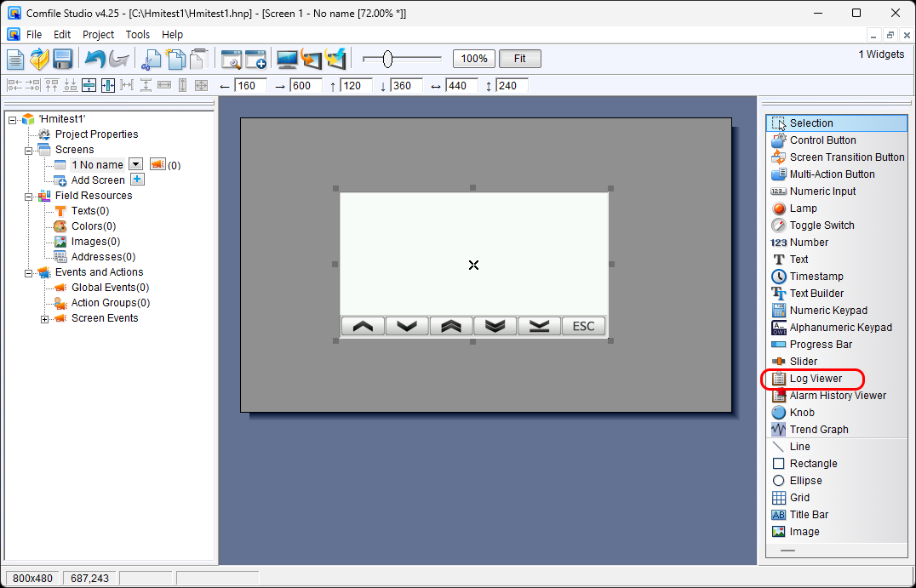Click the zoom slider handle
Viewport: 916px width, 588px height.
pos(387,59)
